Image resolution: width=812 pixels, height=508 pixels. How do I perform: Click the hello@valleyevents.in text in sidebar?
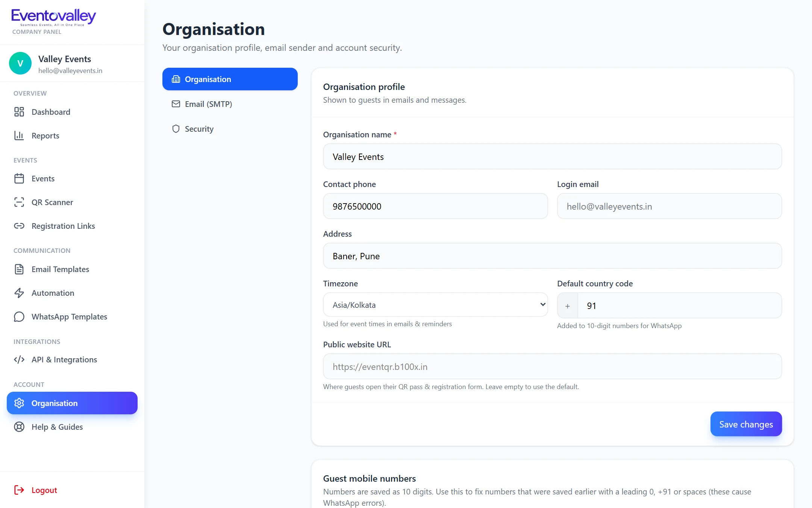(70, 71)
